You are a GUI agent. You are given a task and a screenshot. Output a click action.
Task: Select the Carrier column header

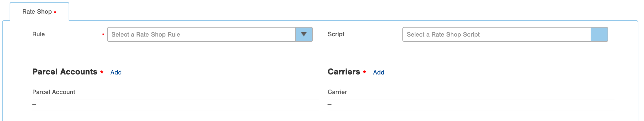click(337, 92)
